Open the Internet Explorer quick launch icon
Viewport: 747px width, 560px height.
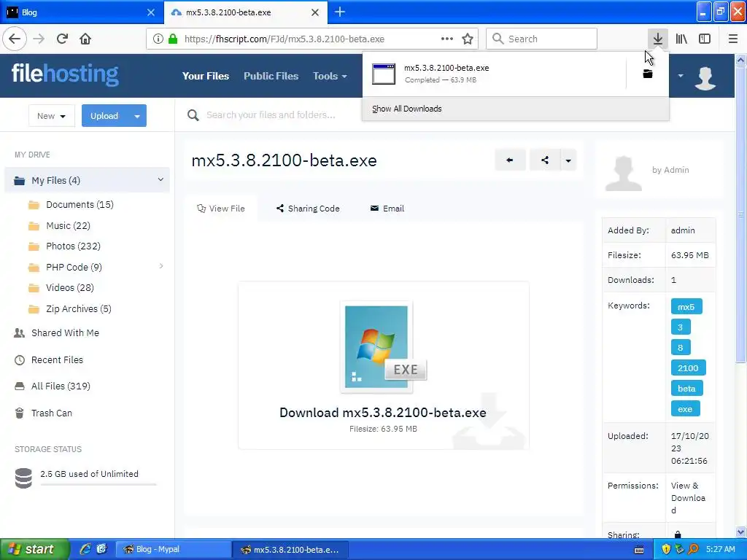[85, 549]
